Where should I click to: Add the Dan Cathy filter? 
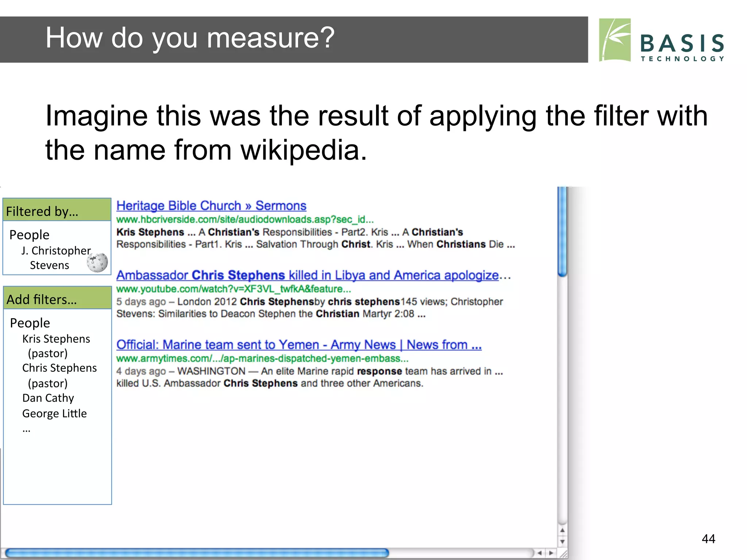(48, 398)
